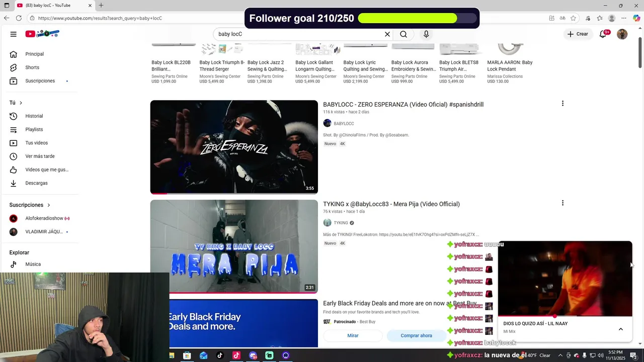
Task: Click Comprar ahora on the Best Buy ad
Action: click(416, 335)
